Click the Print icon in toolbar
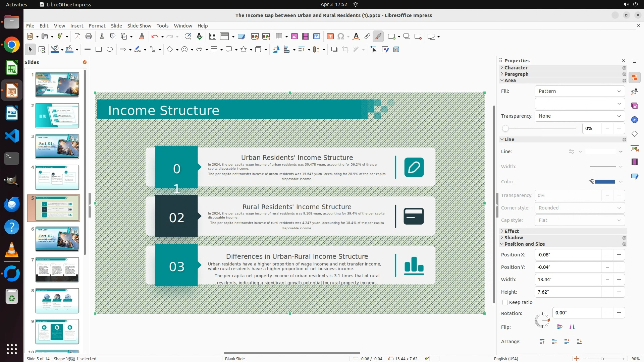644x362 pixels. click(89, 37)
